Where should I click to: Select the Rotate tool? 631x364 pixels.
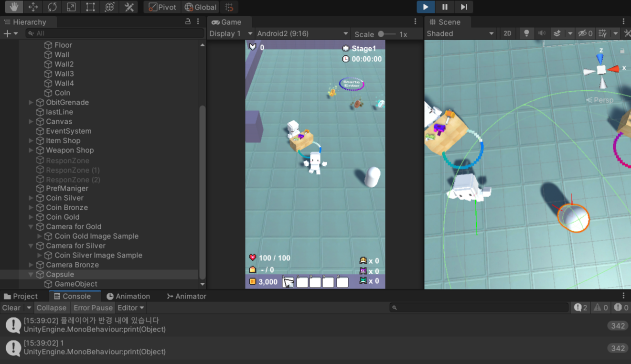(52, 7)
